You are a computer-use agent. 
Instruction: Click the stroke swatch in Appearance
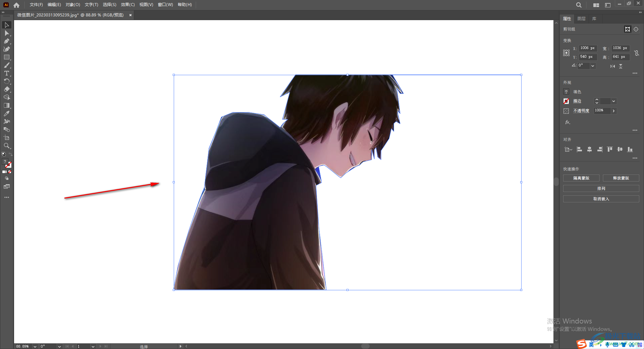coord(566,101)
